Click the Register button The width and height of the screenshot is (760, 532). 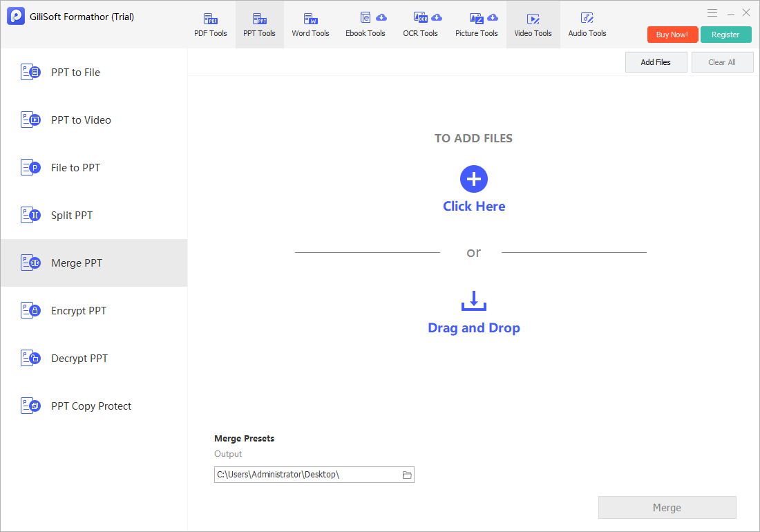(725, 35)
